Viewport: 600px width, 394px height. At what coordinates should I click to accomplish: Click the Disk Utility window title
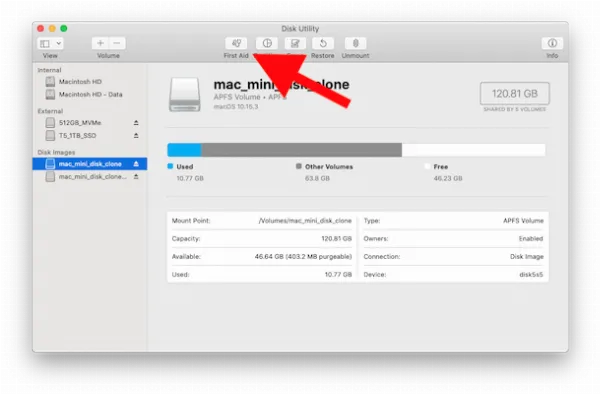(300, 29)
